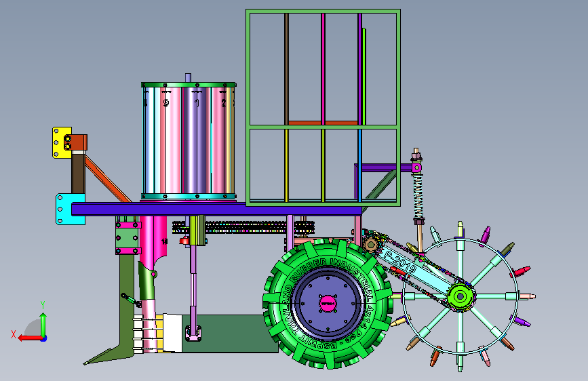
Task: Click the blue Z axis dot of triad
Action: (x=44, y=338)
